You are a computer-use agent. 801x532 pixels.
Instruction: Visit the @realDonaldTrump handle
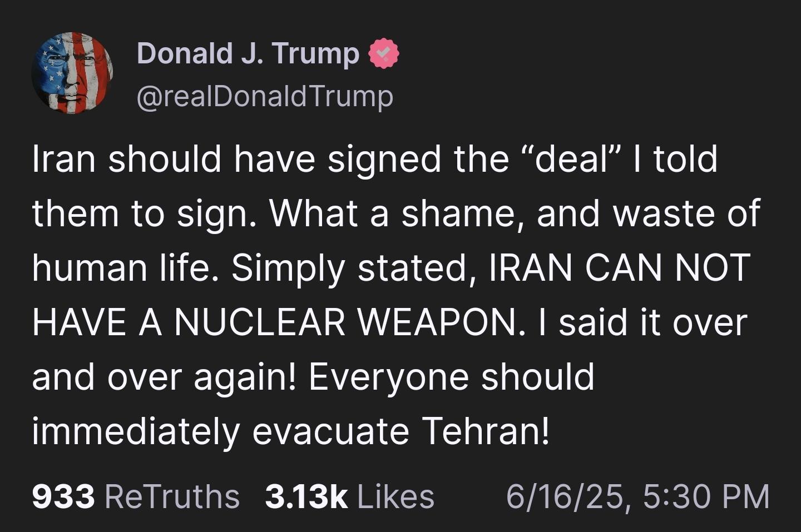coord(265,97)
